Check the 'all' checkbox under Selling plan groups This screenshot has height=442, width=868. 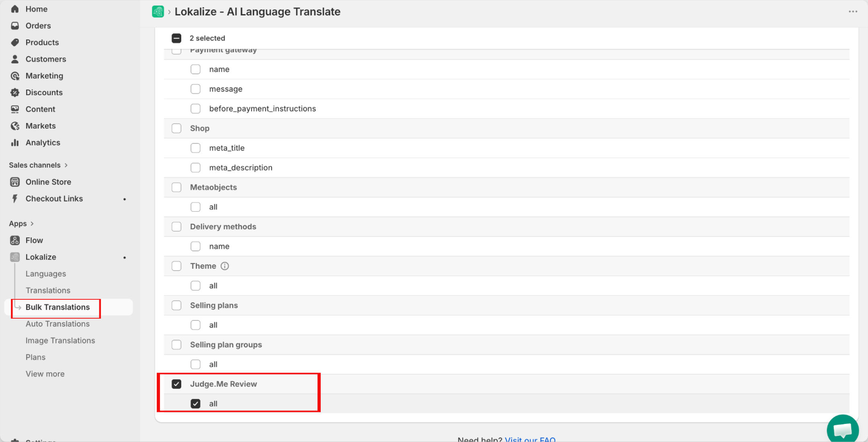click(x=196, y=364)
